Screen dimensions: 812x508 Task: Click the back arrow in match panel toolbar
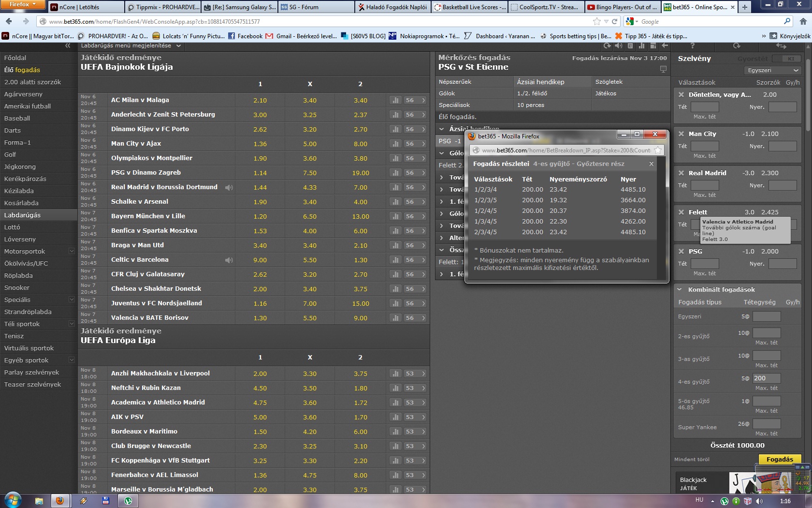[665, 45]
